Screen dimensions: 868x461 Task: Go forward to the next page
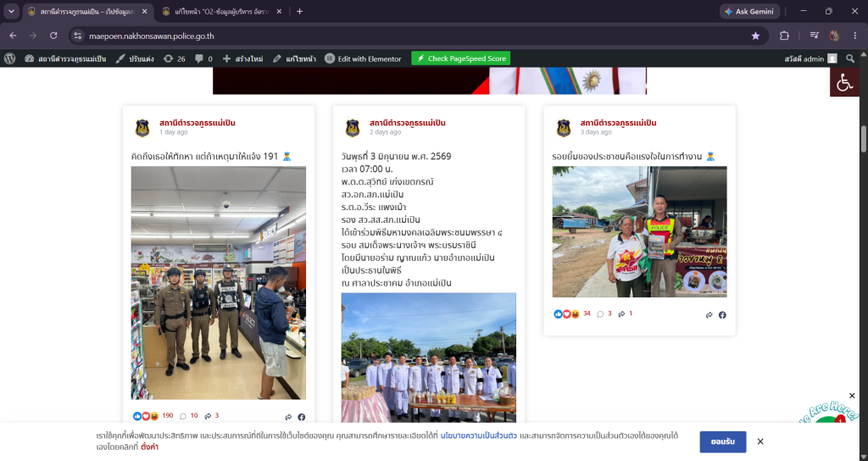click(33, 36)
